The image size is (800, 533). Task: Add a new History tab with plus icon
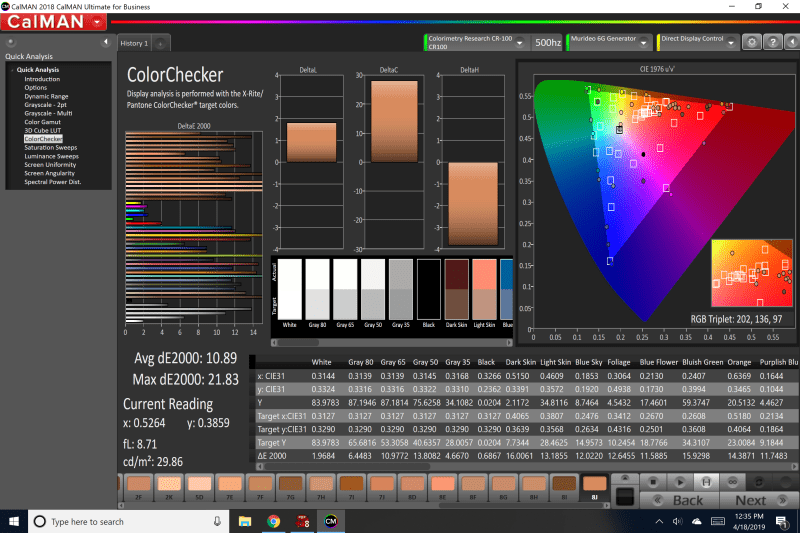(160, 44)
